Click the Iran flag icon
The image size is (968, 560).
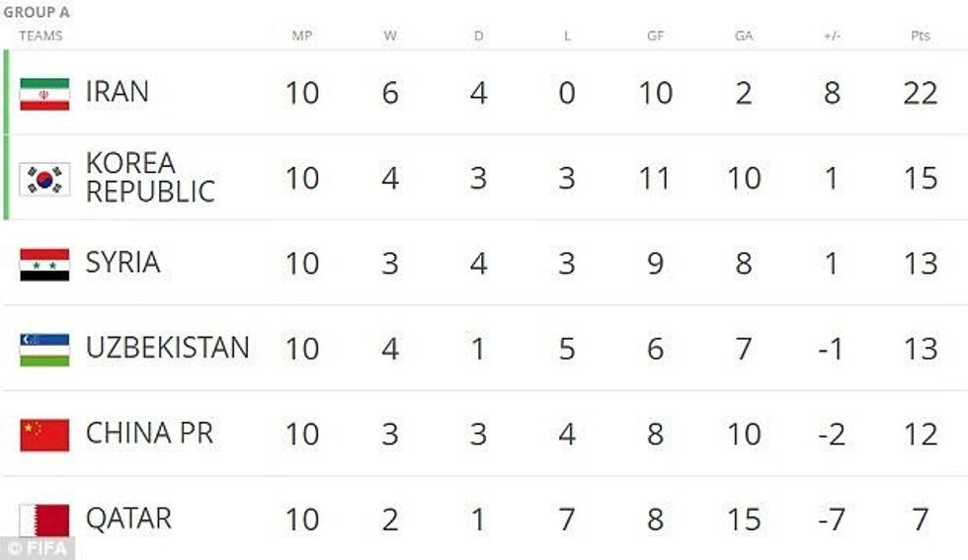tap(44, 93)
